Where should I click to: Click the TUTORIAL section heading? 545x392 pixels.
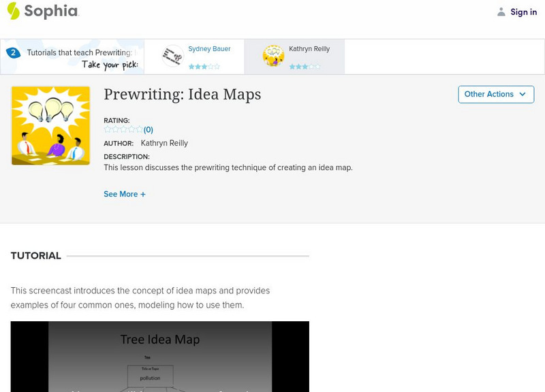pyautogui.click(x=36, y=256)
